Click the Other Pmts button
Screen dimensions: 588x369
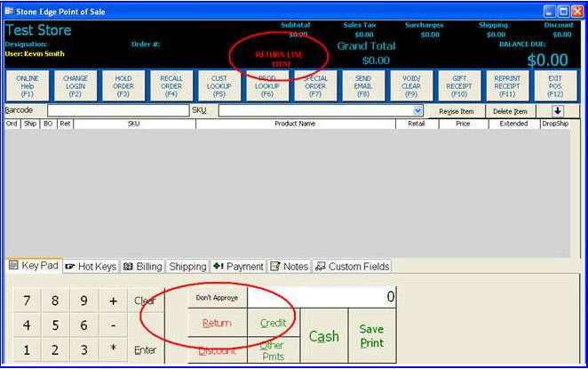pos(274,350)
